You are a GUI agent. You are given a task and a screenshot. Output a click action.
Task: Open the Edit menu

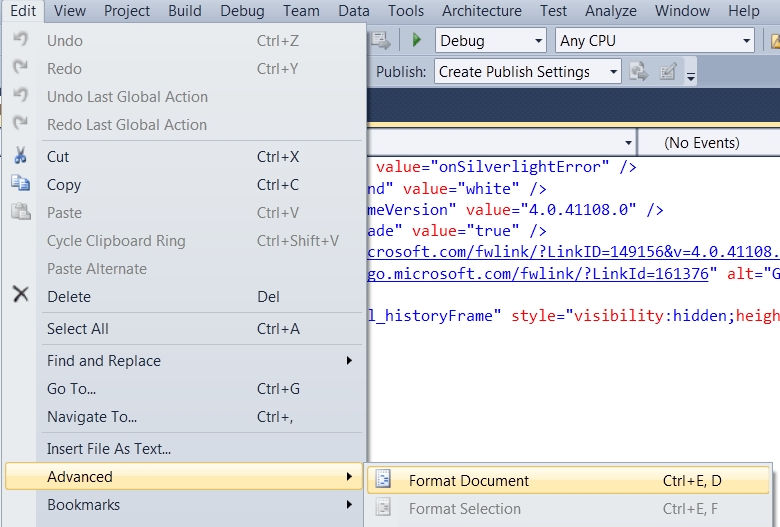(x=23, y=11)
